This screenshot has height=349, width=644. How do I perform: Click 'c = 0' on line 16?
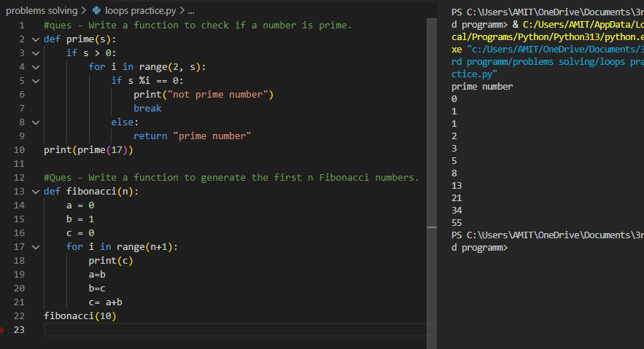point(80,233)
